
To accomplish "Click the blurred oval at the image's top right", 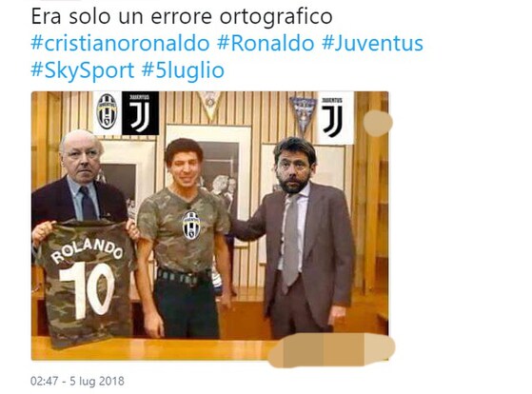I will [x=378, y=123].
